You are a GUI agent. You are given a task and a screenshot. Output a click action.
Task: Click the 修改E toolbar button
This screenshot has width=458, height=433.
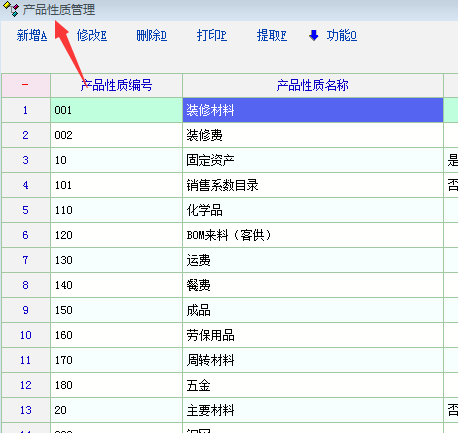[92, 35]
